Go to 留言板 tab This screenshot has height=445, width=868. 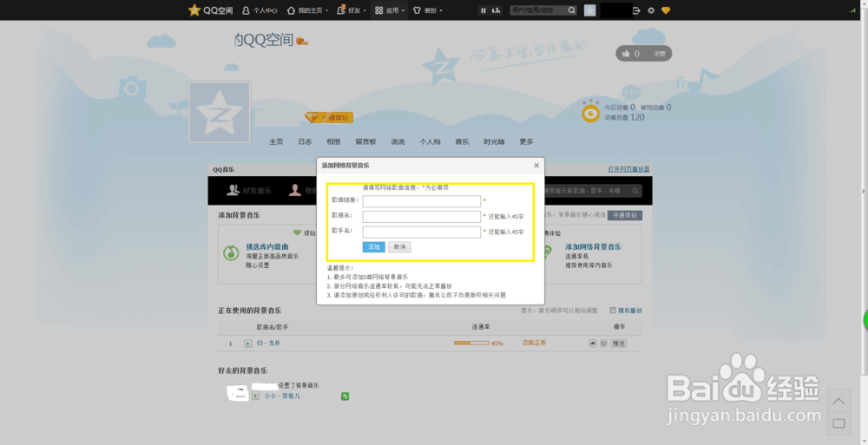click(365, 141)
